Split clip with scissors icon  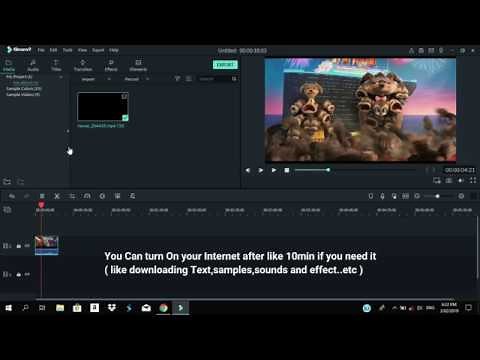(x=57, y=196)
